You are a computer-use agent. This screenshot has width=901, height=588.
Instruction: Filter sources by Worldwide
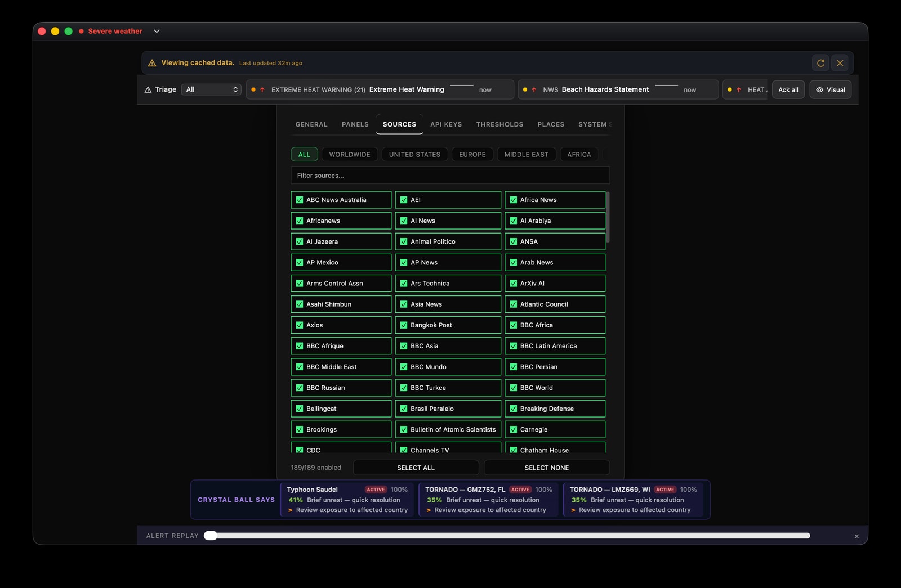(350, 154)
